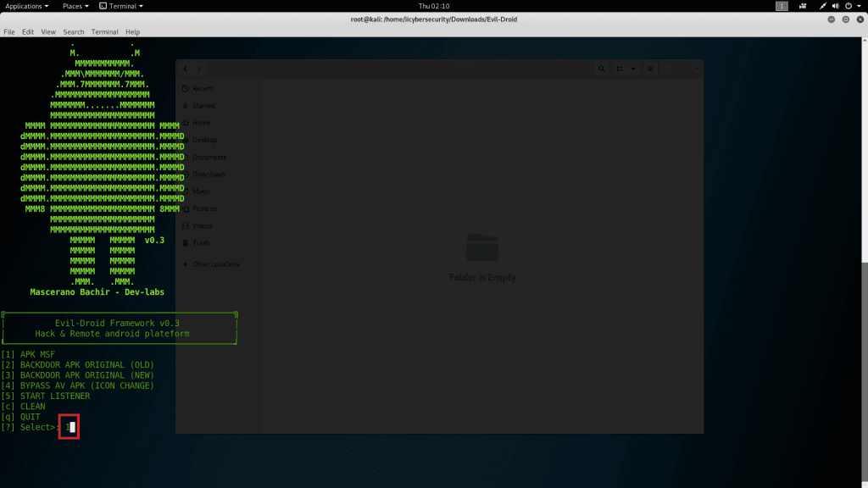Select the workspace 1 indicator
This screenshot has height=488, width=868.
tap(782, 6)
